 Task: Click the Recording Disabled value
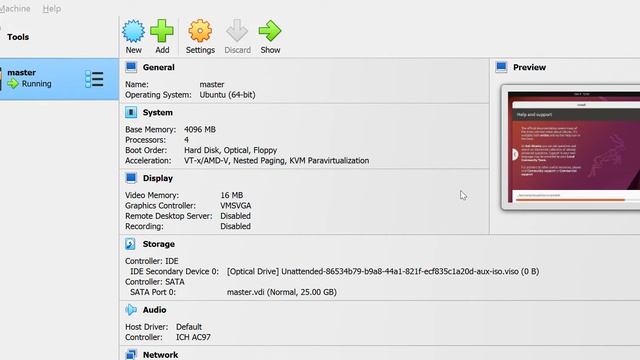tap(236, 226)
